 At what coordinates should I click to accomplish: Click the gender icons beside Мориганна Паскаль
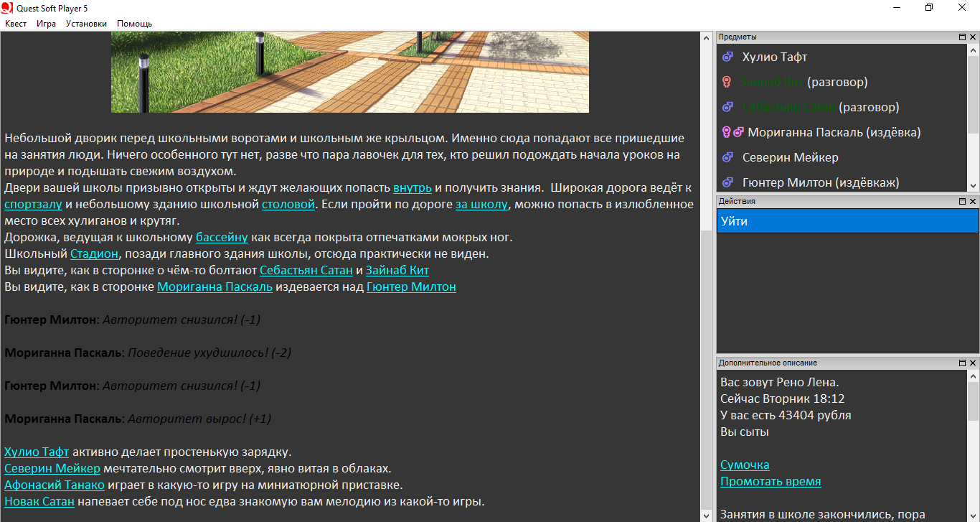coord(732,133)
